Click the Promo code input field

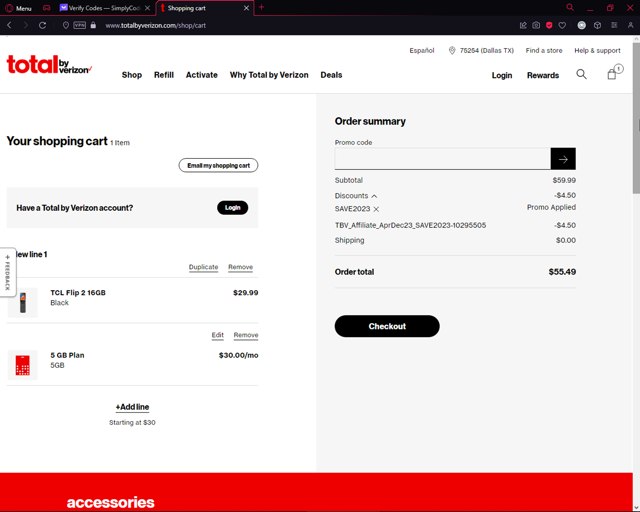tap(442, 159)
